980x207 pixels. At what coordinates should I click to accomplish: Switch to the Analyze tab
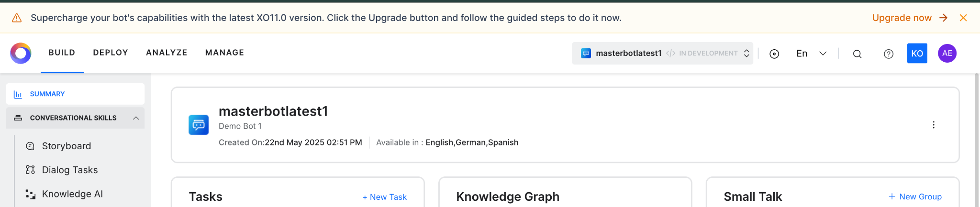tap(167, 53)
